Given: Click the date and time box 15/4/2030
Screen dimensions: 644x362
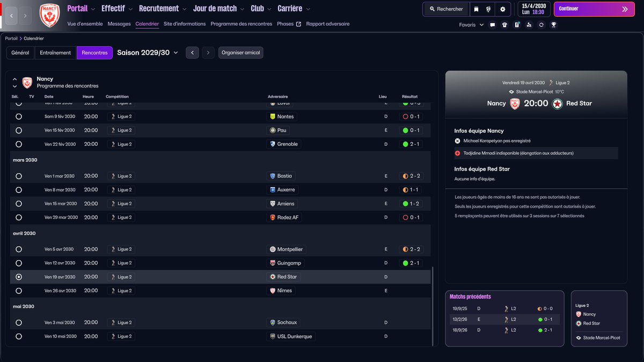Looking at the screenshot, I should pyautogui.click(x=533, y=9).
